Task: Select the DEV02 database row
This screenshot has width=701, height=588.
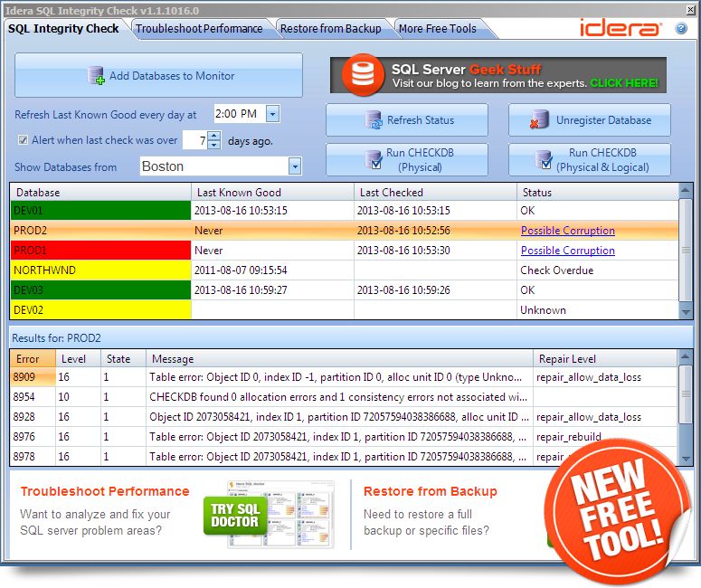Action: tap(345, 310)
